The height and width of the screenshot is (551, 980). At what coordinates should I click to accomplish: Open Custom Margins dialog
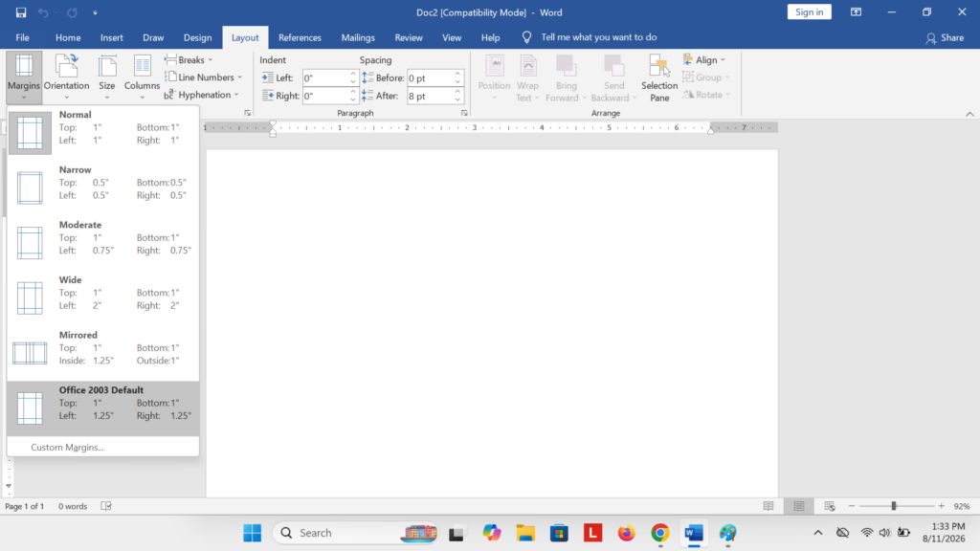pyautogui.click(x=103, y=448)
